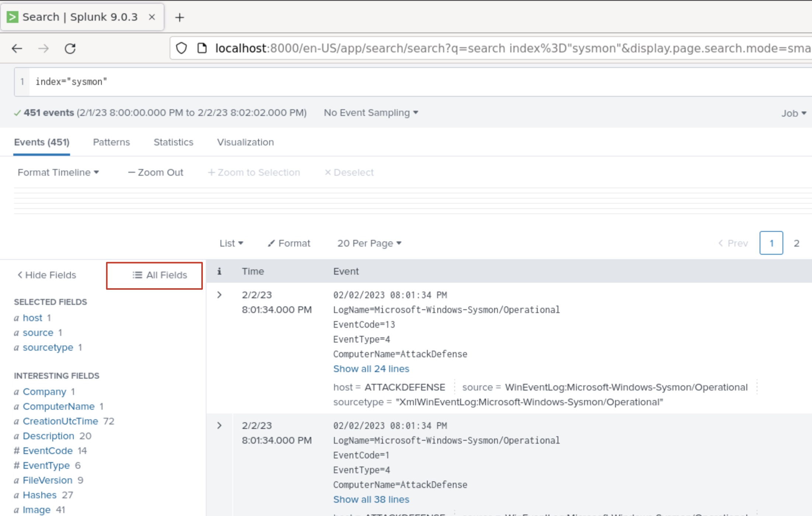Viewport: 812px width, 516px height.
Task: Open the Description interesting field
Action: click(x=48, y=436)
